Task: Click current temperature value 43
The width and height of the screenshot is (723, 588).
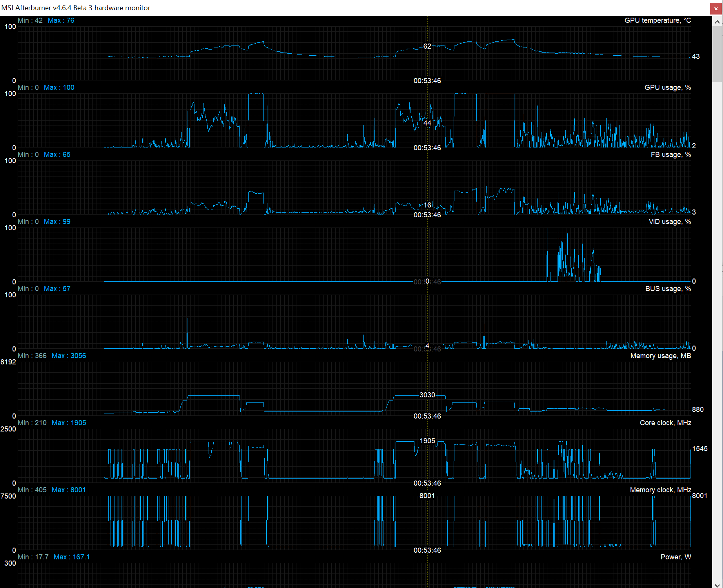Action: coord(696,56)
